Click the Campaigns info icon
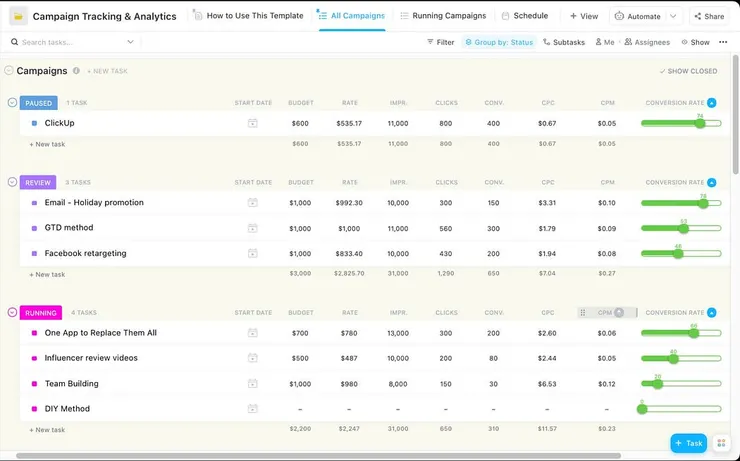 pyautogui.click(x=76, y=71)
